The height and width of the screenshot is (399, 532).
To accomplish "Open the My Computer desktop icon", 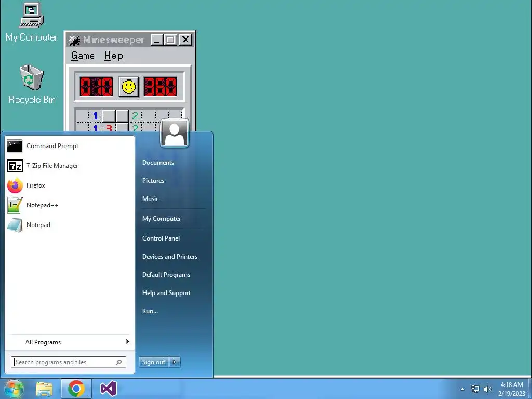I will tap(31, 22).
